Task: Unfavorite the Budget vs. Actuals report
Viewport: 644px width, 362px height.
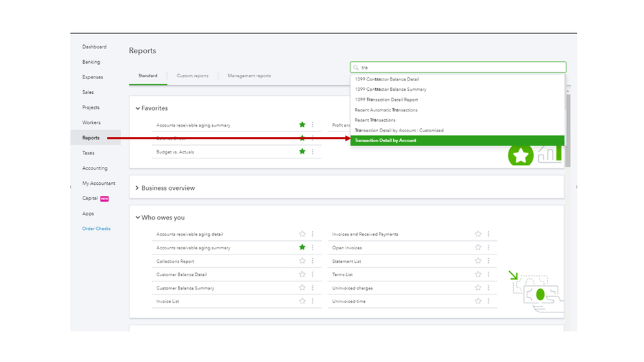Action: click(302, 152)
